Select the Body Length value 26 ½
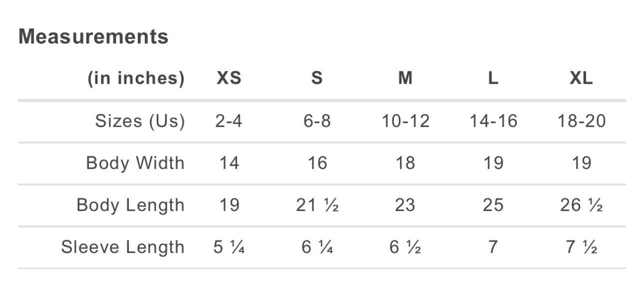The width and height of the screenshot is (644, 294). pyautogui.click(x=581, y=205)
